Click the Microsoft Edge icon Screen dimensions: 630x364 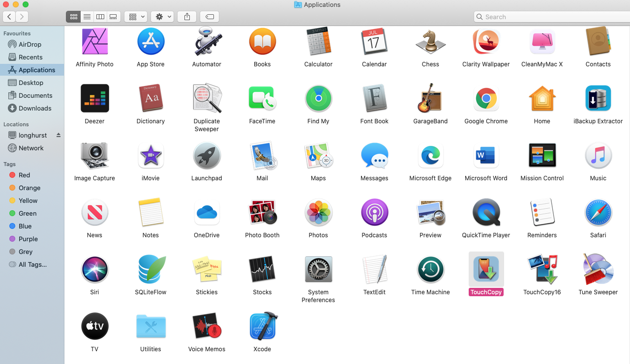(430, 156)
